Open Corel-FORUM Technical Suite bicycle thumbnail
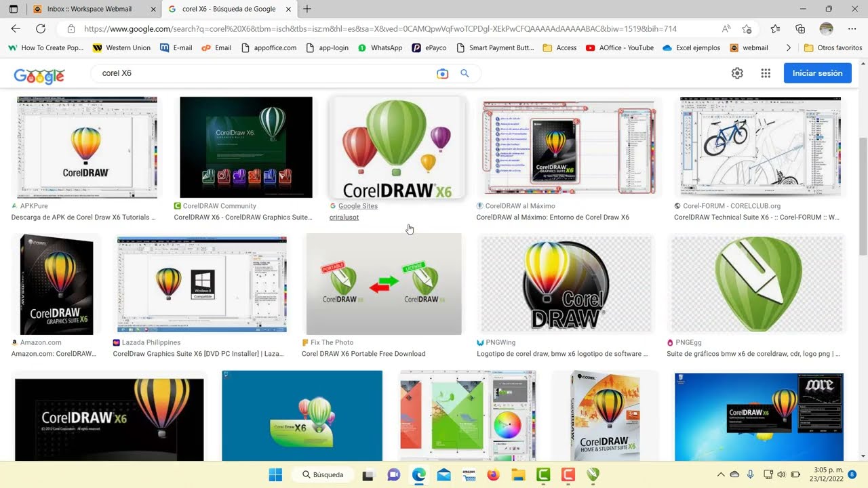868x488 pixels. point(760,147)
